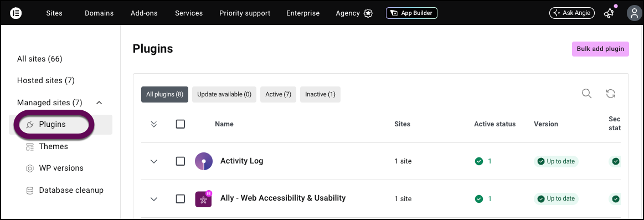Open Database cleanup in the sidebar
Image resolution: width=644 pixels, height=220 pixels.
tap(71, 191)
